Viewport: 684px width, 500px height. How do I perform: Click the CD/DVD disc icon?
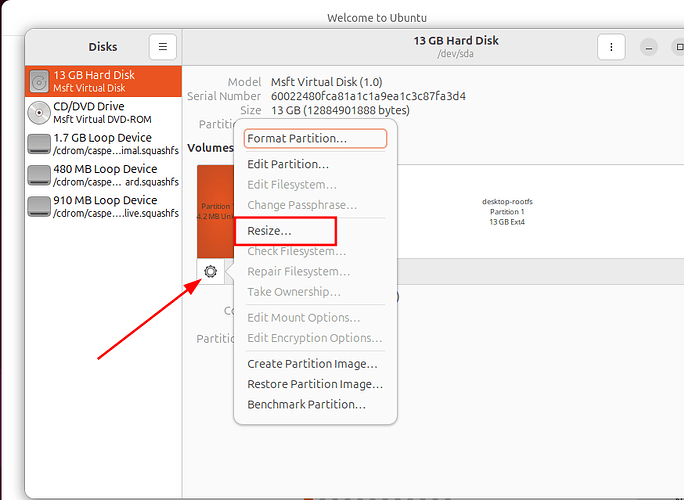[x=40, y=112]
